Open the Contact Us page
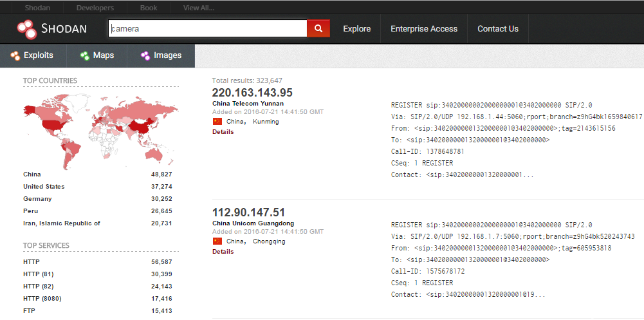The width and height of the screenshot is (644, 320). click(498, 29)
